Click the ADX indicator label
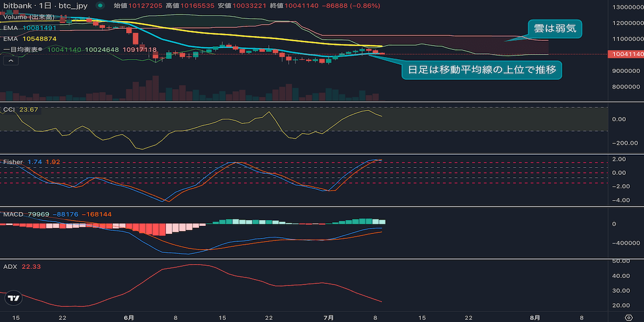The width and height of the screenshot is (644, 322). coord(10,266)
